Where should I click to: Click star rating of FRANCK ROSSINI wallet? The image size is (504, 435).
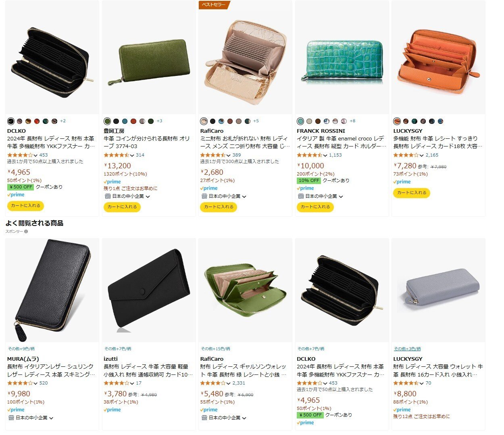pos(310,155)
